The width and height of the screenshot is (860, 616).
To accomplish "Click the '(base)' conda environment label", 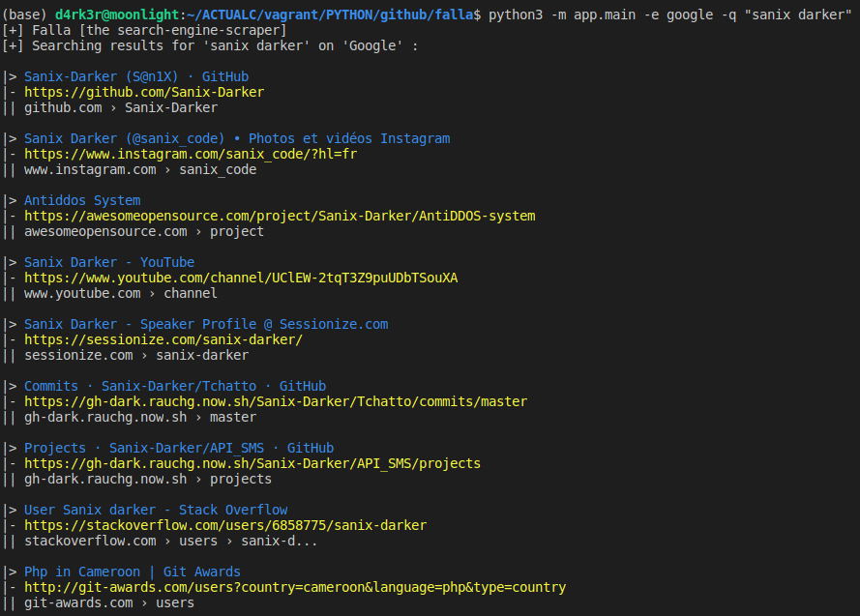I will (24, 15).
